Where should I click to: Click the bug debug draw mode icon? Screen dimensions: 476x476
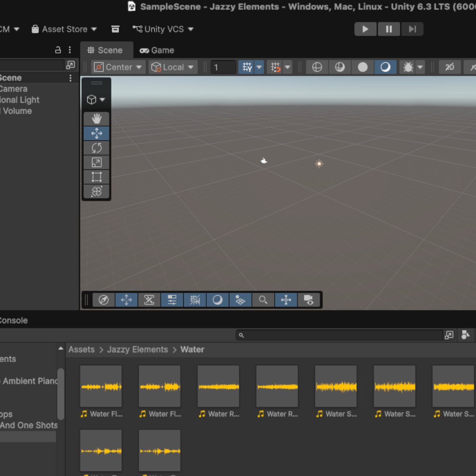coord(408,67)
